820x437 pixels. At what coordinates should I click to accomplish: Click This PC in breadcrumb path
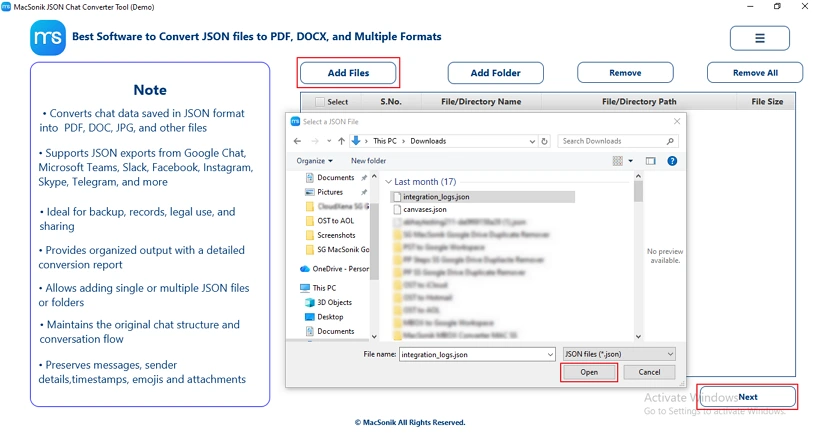tap(385, 141)
